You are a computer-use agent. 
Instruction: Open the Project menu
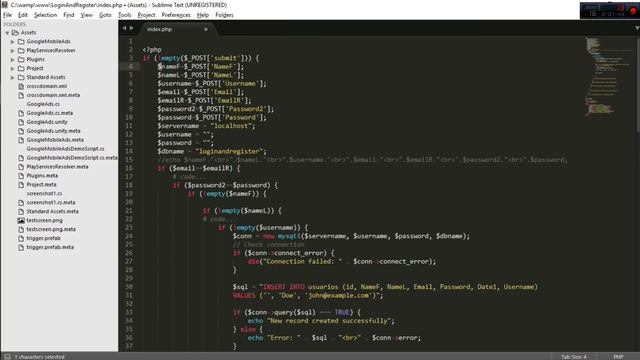pos(146,15)
